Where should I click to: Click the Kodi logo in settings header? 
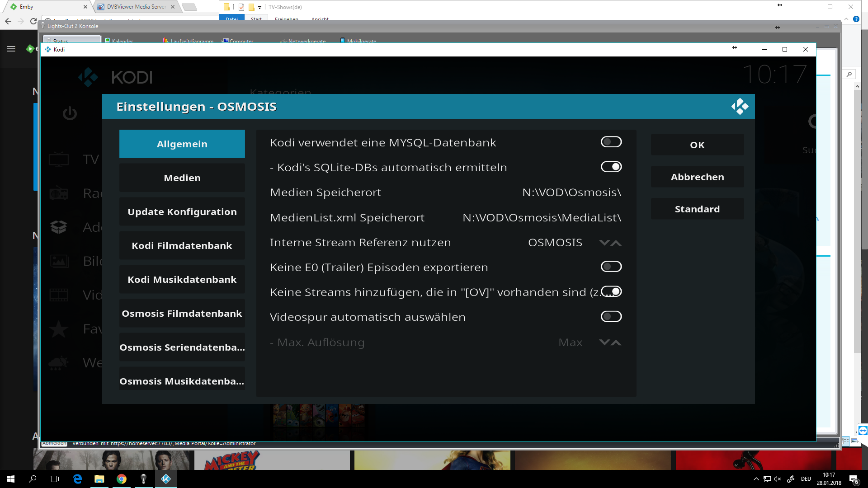[x=740, y=107]
